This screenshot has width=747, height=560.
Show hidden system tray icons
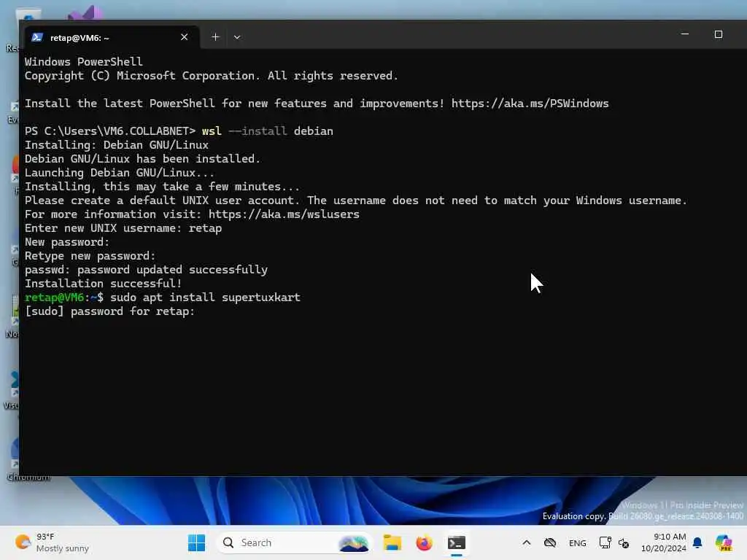click(527, 542)
